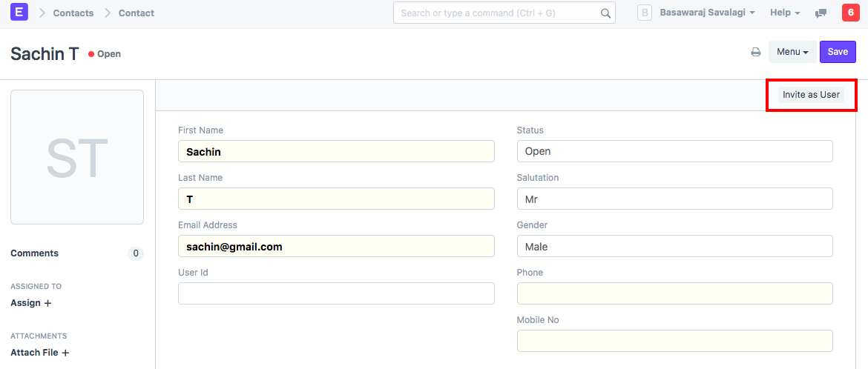
Task: Click the user avatar B icon
Action: (645, 13)
